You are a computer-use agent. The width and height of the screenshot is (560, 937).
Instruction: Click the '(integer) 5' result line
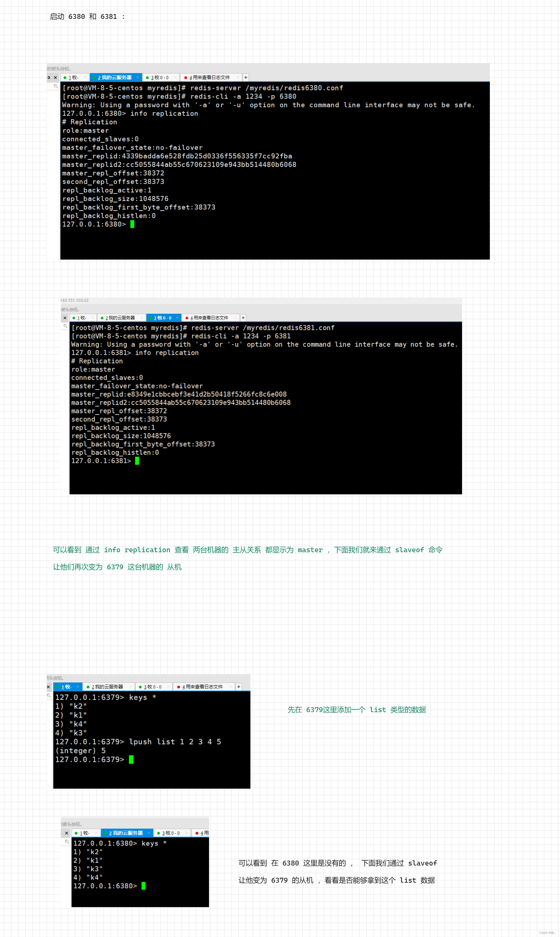[x=80, y=751]
